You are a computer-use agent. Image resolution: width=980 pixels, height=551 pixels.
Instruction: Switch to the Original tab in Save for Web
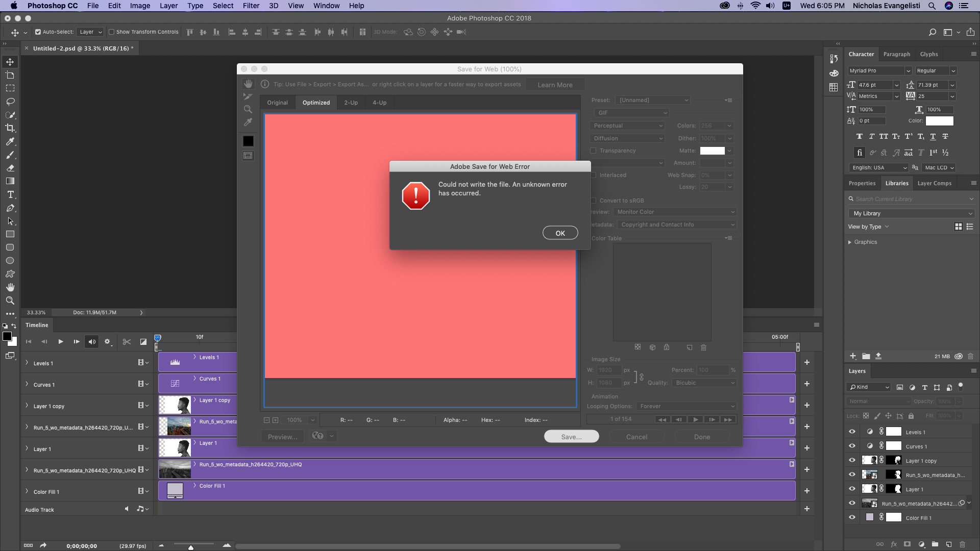tap(277, 102)
